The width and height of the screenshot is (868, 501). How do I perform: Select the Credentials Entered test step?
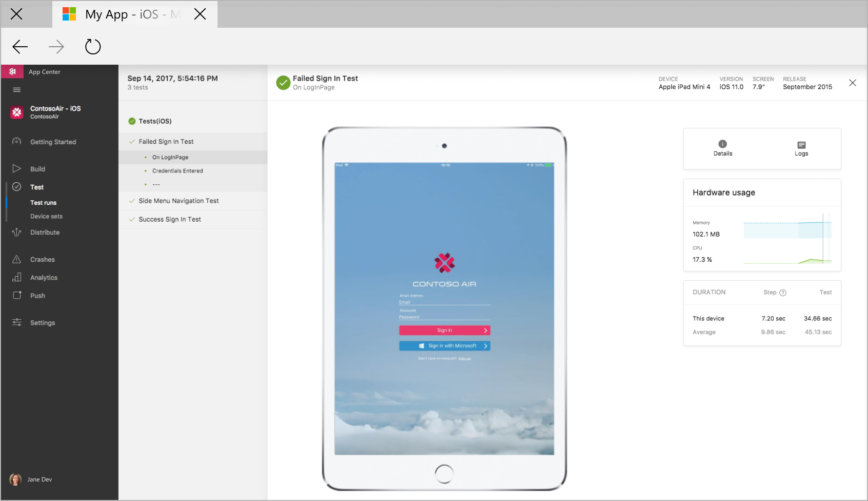click(x=177, y=170)
